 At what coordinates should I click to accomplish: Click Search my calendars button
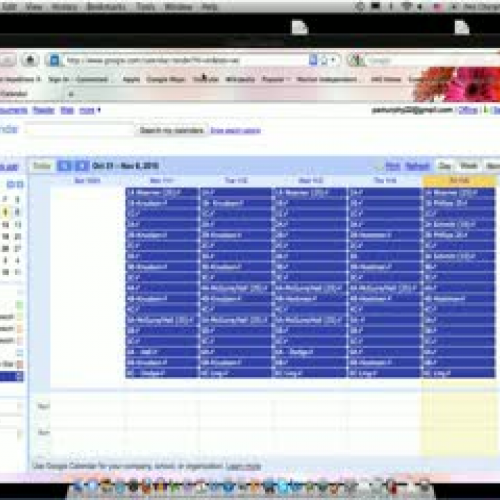[x=171, y=130]
